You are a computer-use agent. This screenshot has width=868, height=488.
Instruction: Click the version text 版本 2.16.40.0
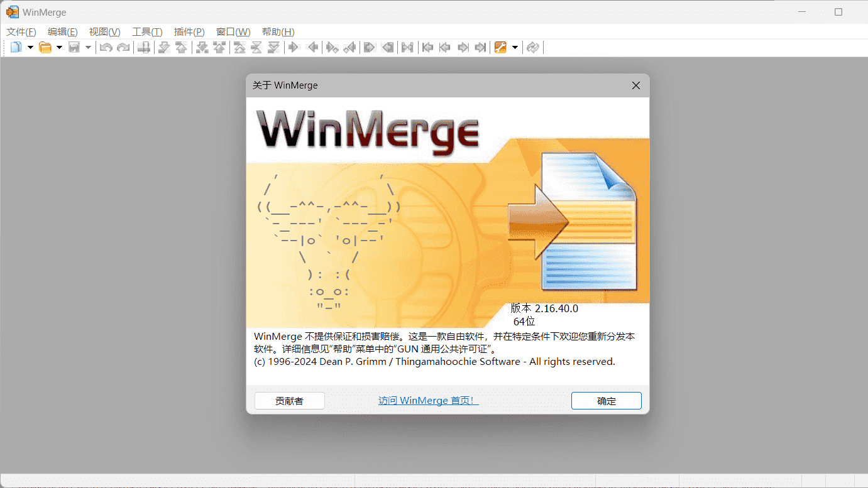[544, 308]
